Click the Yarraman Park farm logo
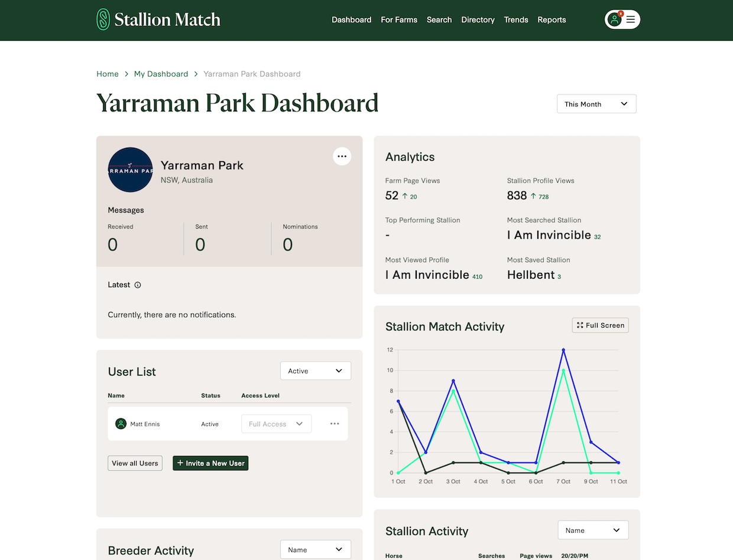 (131, 170)
